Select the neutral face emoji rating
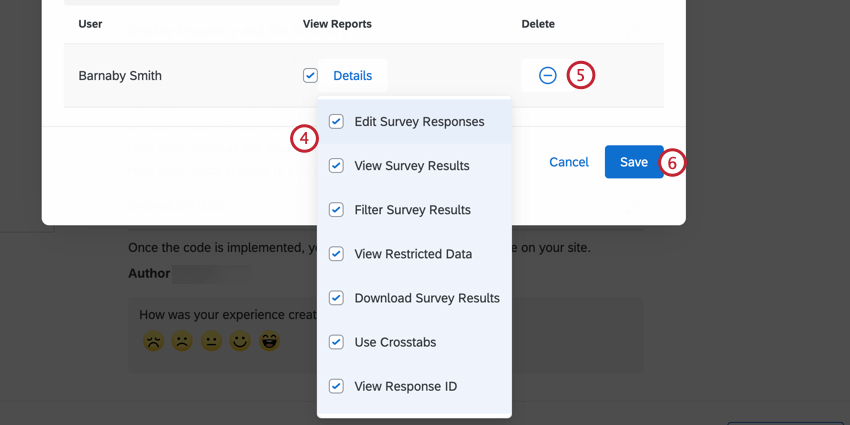850x425 pixels. [211, 341]
